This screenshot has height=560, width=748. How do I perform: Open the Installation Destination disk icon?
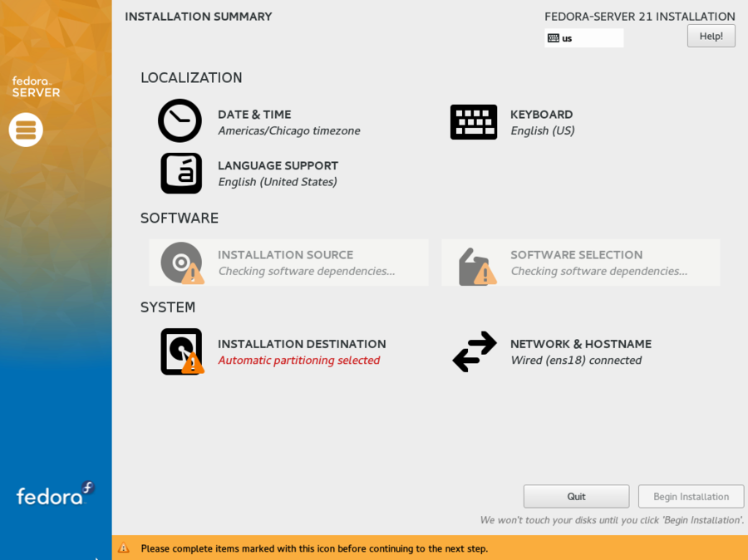click(x=181, y=351)
